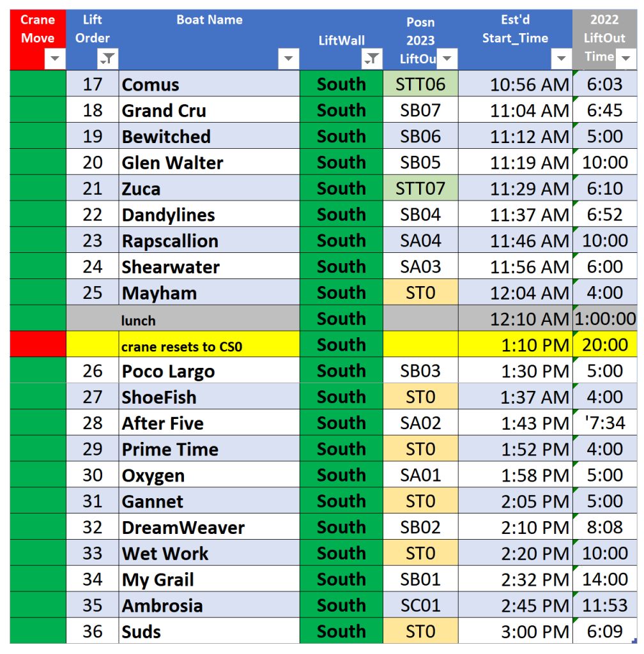Select the Mayham cell

[x=209, y=293]
